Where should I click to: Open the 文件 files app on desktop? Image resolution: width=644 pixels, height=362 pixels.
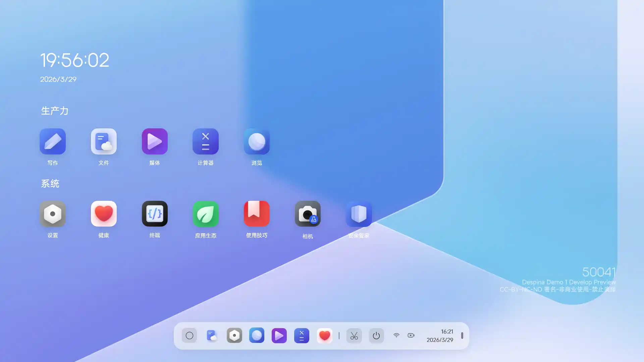[x=104, y=141]
